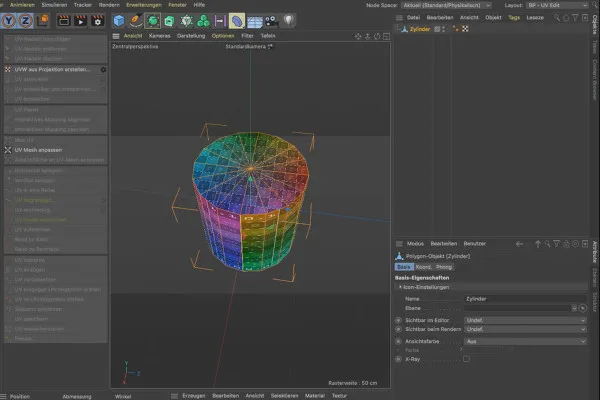Viewport: 600px width, 400px height.
Task: Switch to the Koord. tab
Action: point(424,267)
